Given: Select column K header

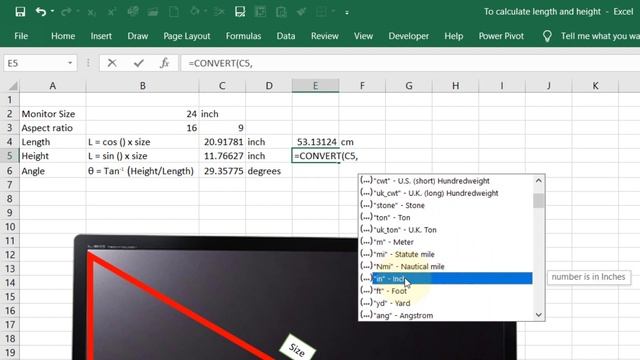Looking at the screenshot, I should pyautogui.click(x=595, y=86).
